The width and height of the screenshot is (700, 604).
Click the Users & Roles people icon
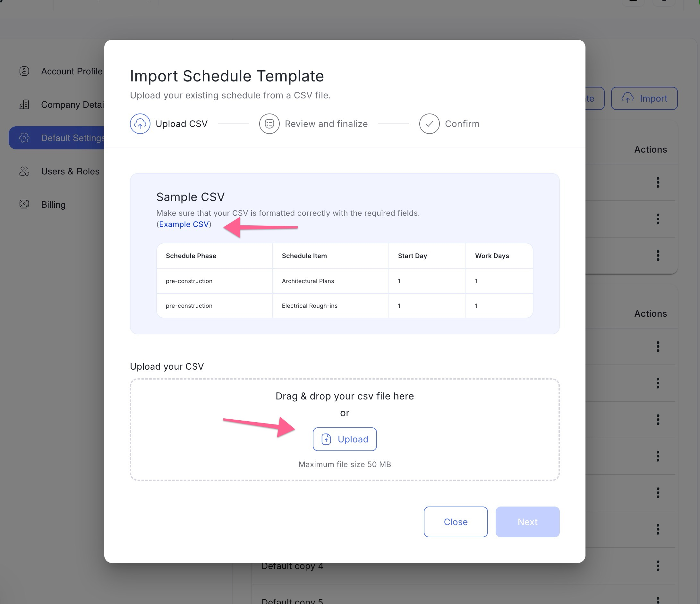click(x=24, y=171)
